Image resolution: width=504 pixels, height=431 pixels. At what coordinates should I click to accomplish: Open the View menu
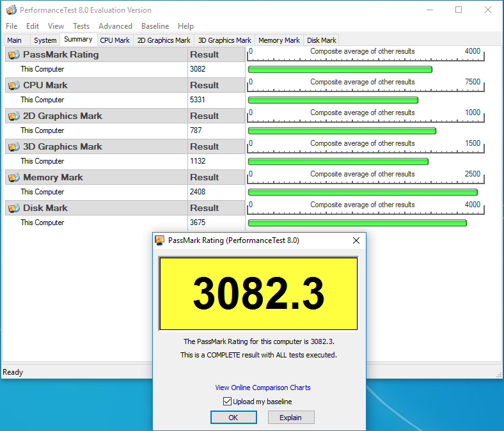point(56,26)
